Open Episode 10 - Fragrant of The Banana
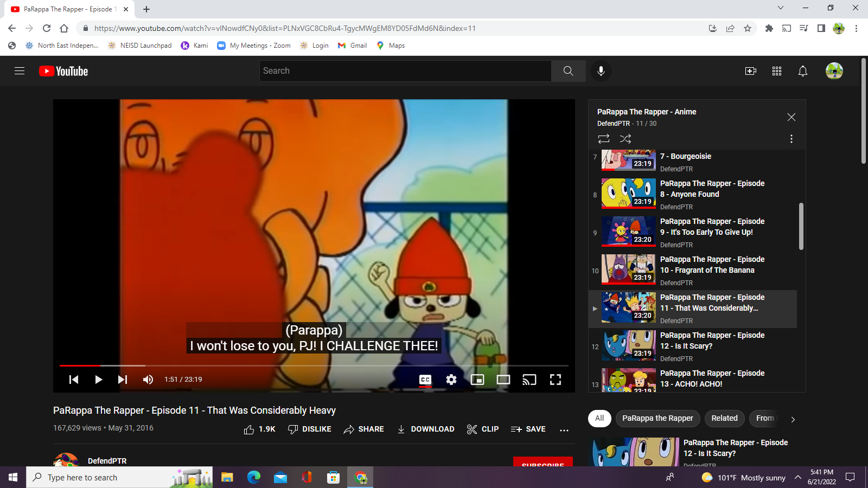The image size is (868, 488). [693, 271]
